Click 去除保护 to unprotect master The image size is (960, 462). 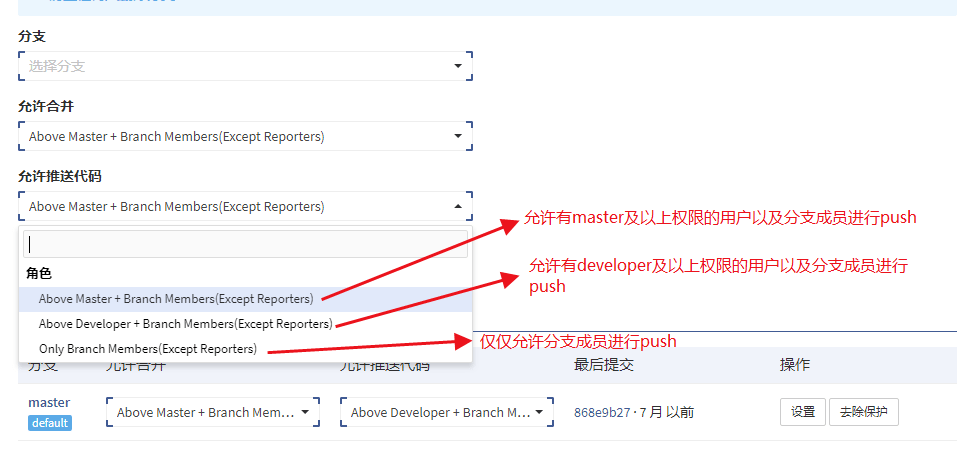863,412
